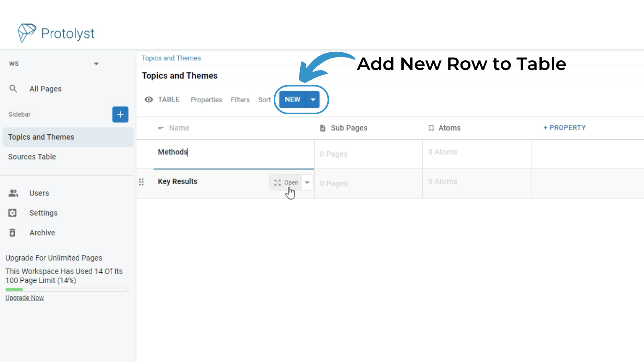644x362 pixels.
Task: Click the Atoms bookmark column icon
Action: (431, 128)
